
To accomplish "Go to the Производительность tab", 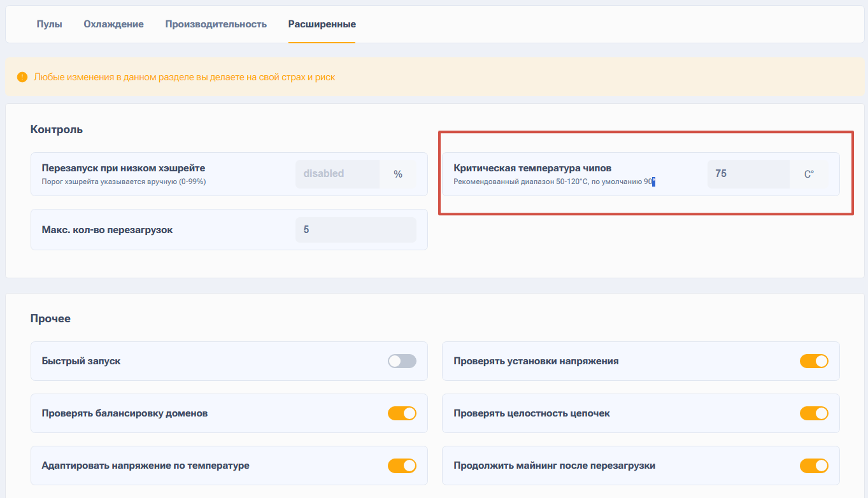I will [x=216, y=24].
